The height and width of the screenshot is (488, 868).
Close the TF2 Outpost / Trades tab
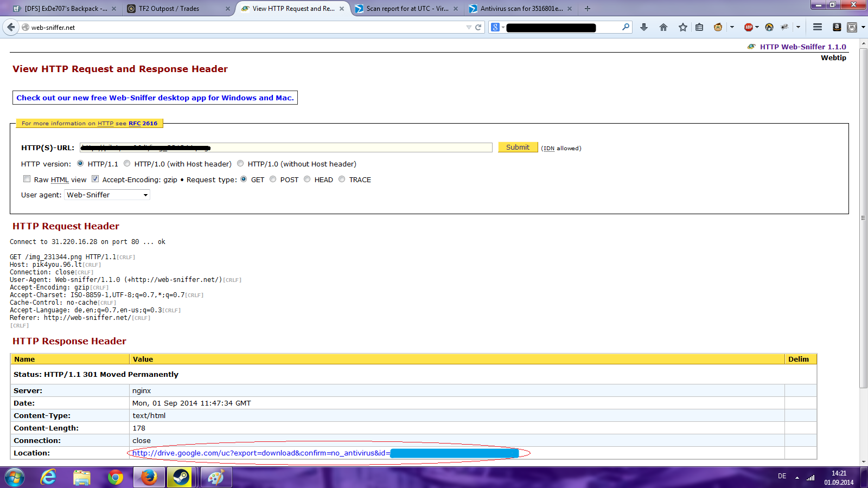point(228,9)
